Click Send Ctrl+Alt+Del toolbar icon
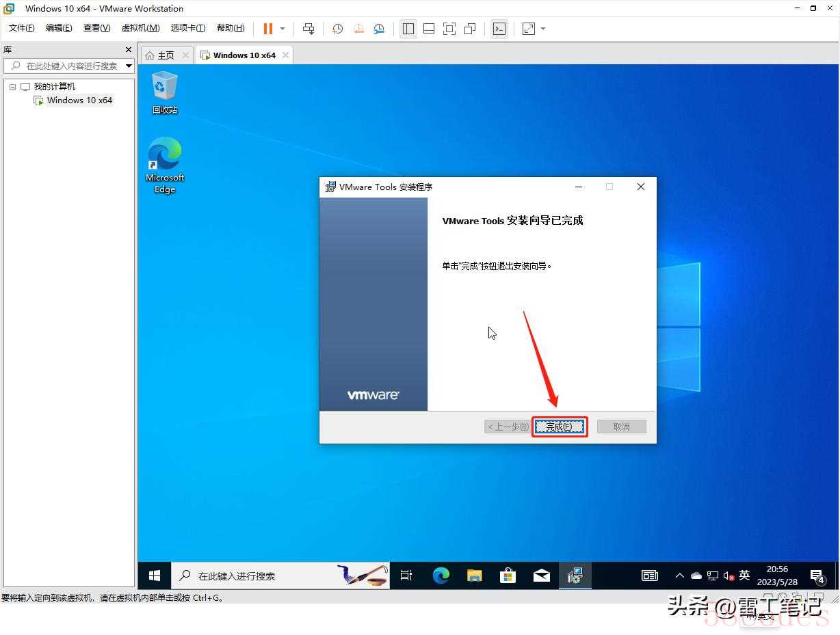 pos(309,29)
